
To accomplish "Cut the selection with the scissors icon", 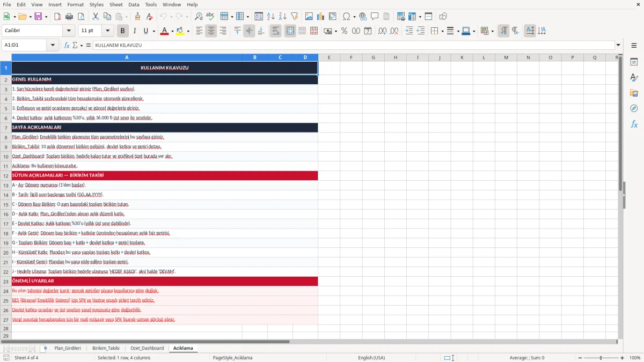I will [96, 17].
